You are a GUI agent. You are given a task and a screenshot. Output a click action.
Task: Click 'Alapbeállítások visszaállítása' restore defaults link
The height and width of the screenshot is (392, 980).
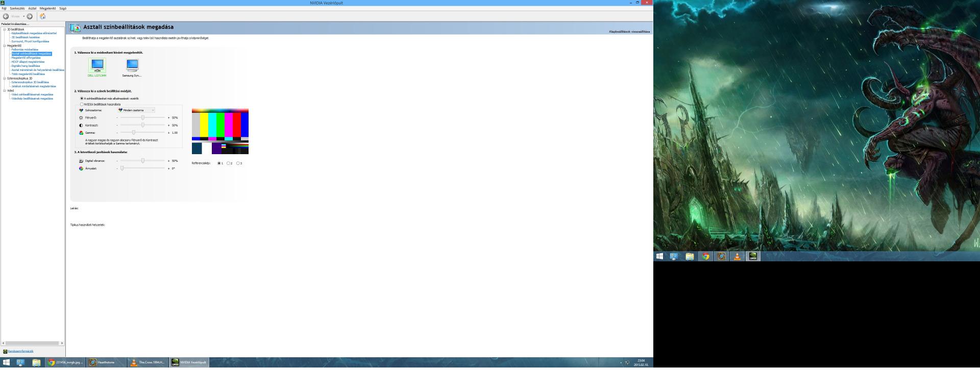pos(629,32)
